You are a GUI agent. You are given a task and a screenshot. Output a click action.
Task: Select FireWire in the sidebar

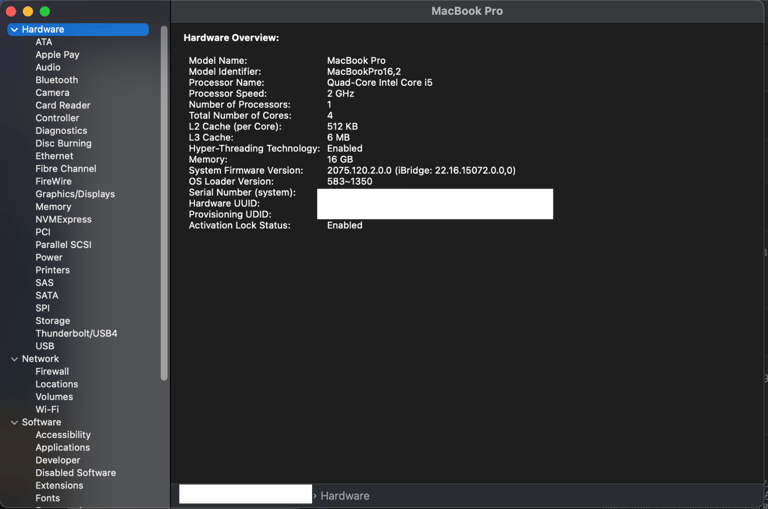pyautogui.click(x=53, y=181)
